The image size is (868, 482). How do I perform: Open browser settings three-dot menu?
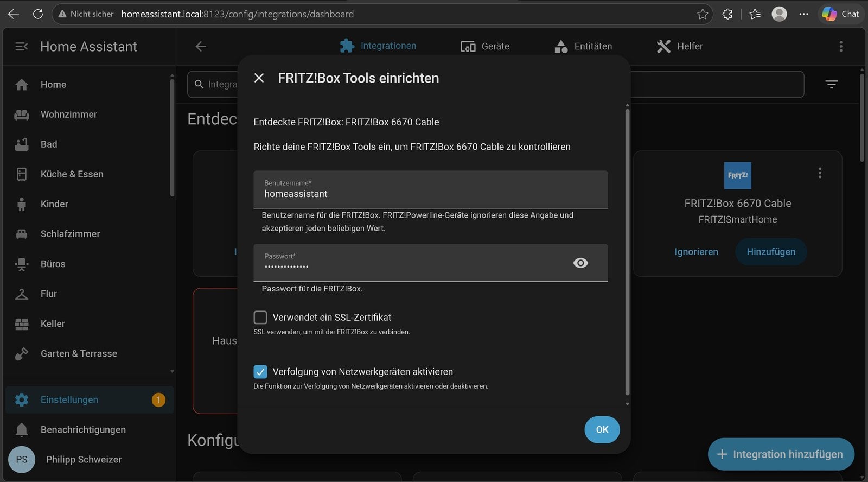pos(803,14)
